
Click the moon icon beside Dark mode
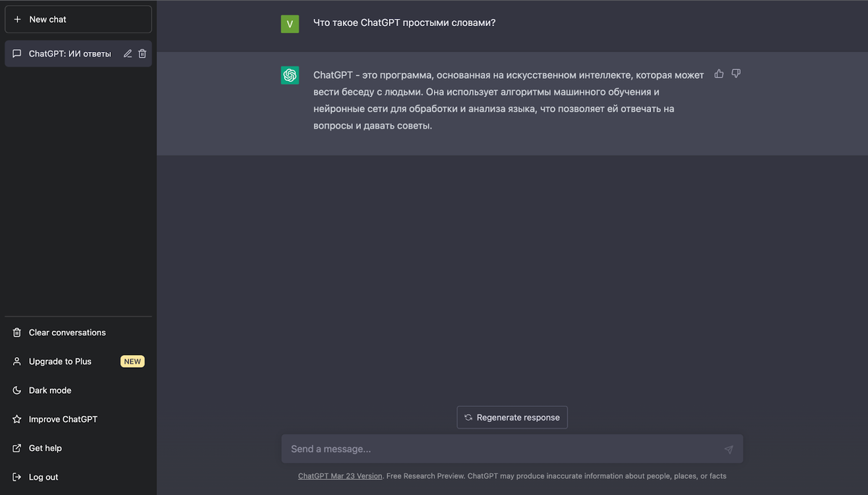click(17, 390)
